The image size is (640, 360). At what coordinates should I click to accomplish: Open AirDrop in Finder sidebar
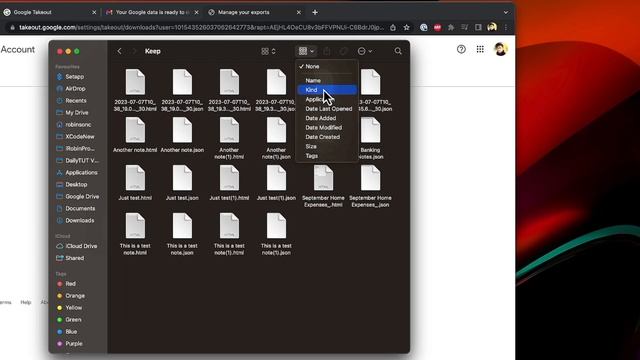click(75, 88)
